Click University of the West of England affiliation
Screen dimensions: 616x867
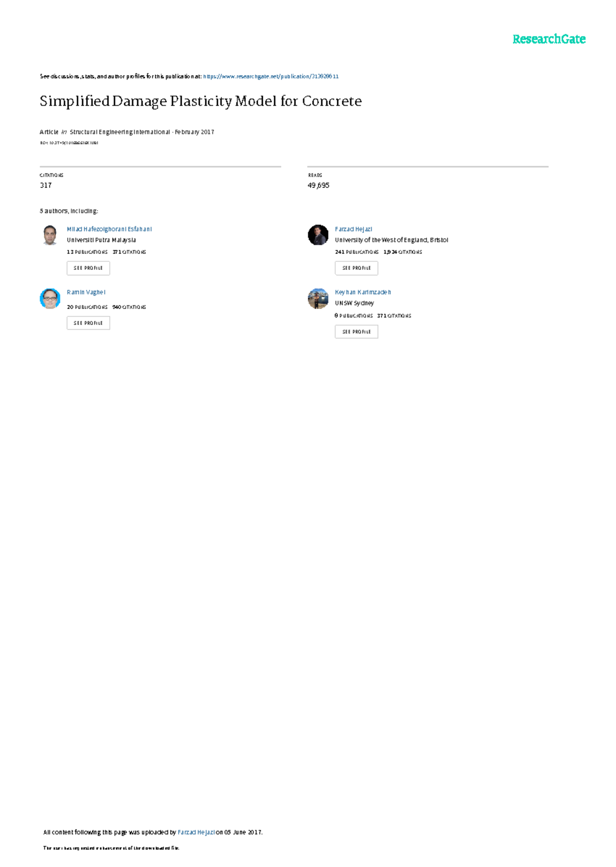(x=391, y=240)
